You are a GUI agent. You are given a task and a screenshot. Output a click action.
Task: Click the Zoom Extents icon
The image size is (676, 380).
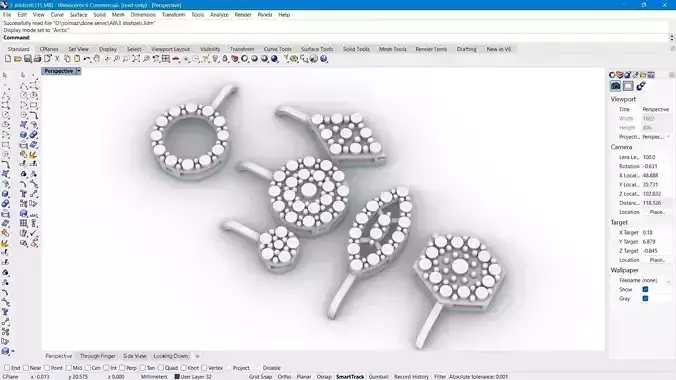tap(136, 59)
